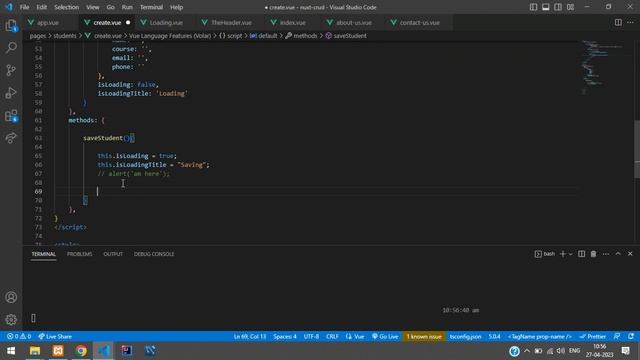Change file encoding UTF-8
Image resolution: width=640 pixels, height=360 pixels.
pyautogui.click(x=311, y=337)
